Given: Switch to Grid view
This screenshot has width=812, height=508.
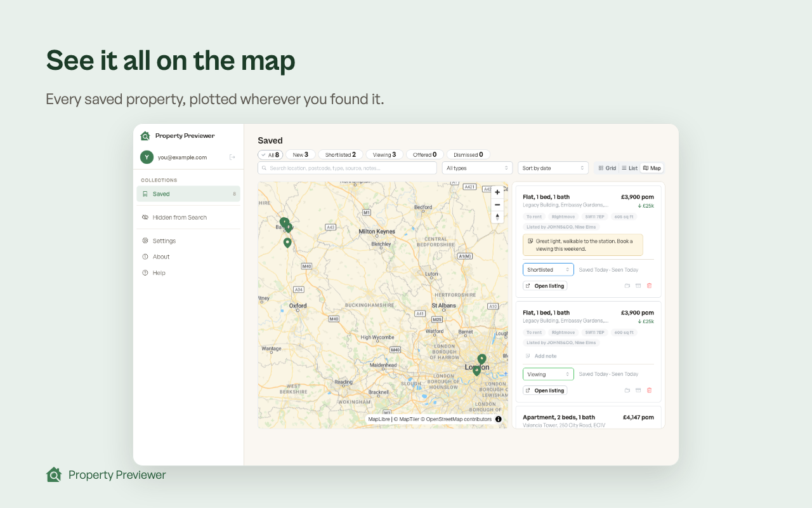Looking at the screenshot, I should click(607, 168).
